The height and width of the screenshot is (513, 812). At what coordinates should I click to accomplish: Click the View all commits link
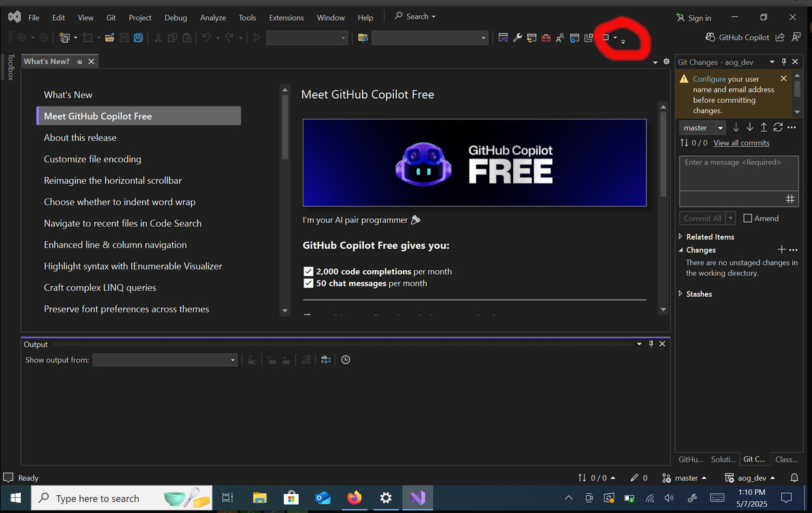pyautogui.click(x=741, y=143)
